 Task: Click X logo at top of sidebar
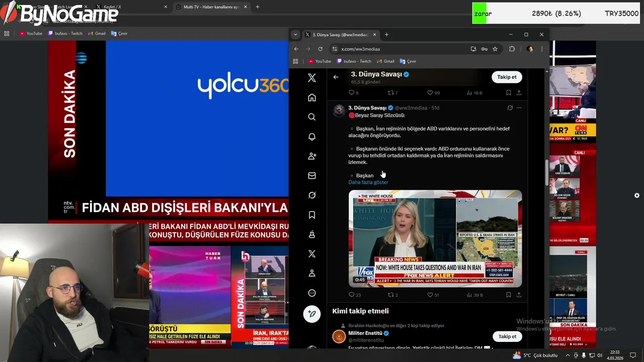[x=312, y=78]
